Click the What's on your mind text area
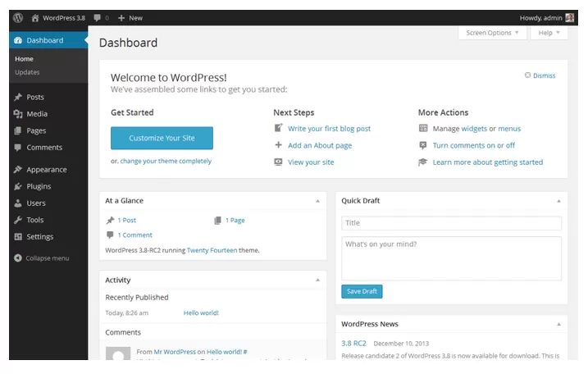The width and height of the screenshot is (588, 374). pos(451,258)
